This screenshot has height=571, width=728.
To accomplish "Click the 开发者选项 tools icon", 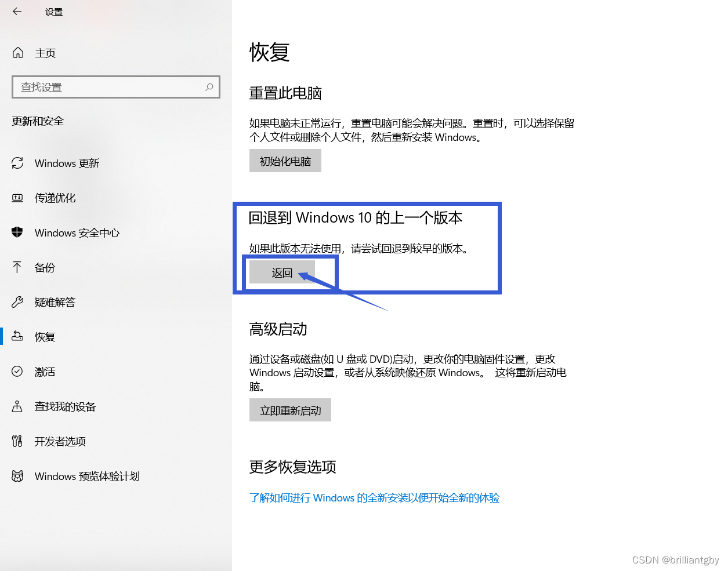I will tap(17, 441).
